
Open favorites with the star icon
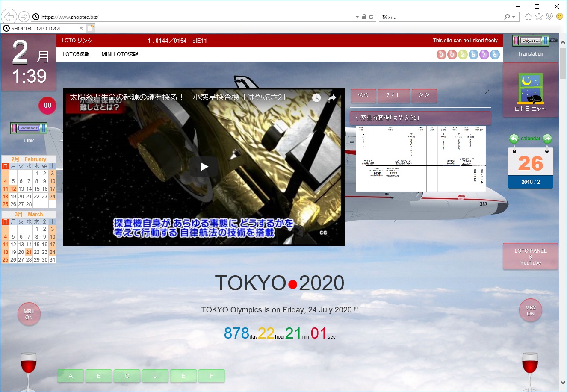(539, 17)
